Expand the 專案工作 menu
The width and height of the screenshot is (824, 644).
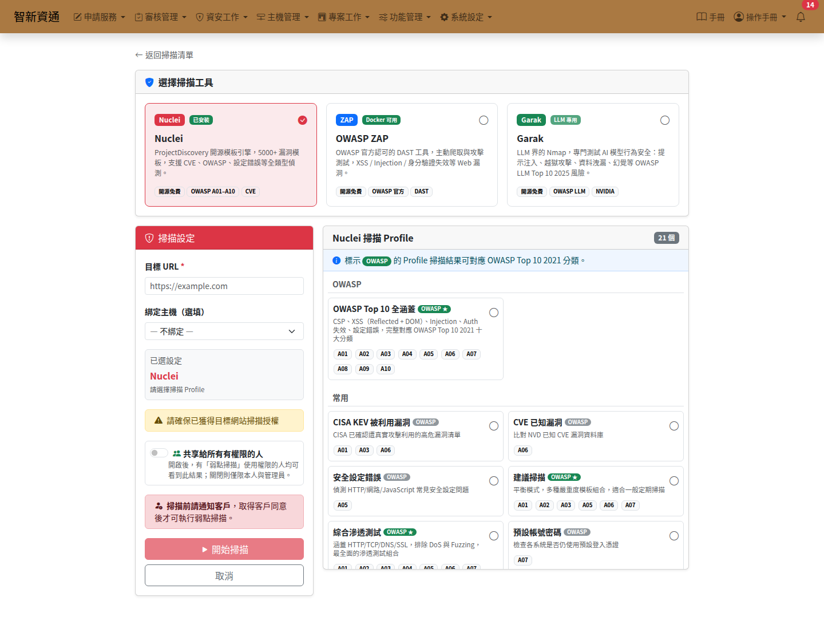tap(344, 17)
